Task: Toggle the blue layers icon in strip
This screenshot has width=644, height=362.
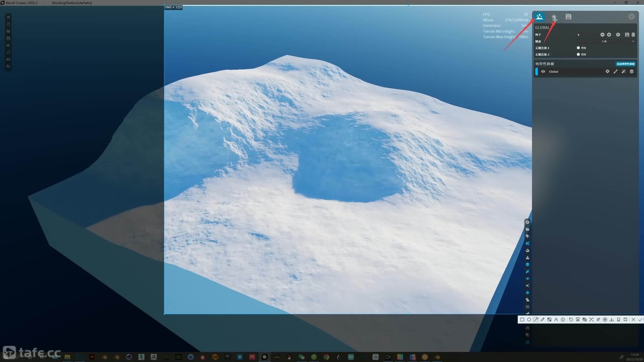Action: (x=528, y=264)
